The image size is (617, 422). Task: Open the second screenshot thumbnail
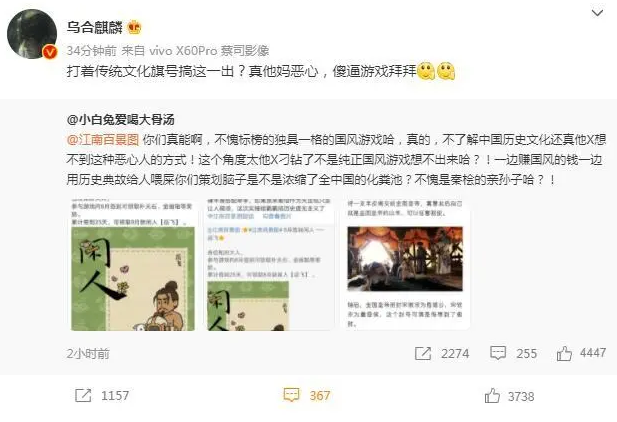[269, 265]
